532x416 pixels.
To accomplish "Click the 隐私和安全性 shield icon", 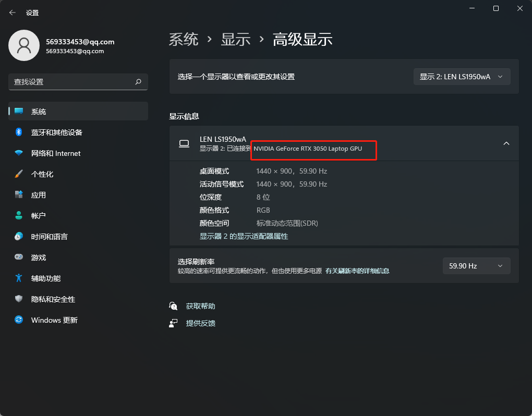I will click(19, 299).
